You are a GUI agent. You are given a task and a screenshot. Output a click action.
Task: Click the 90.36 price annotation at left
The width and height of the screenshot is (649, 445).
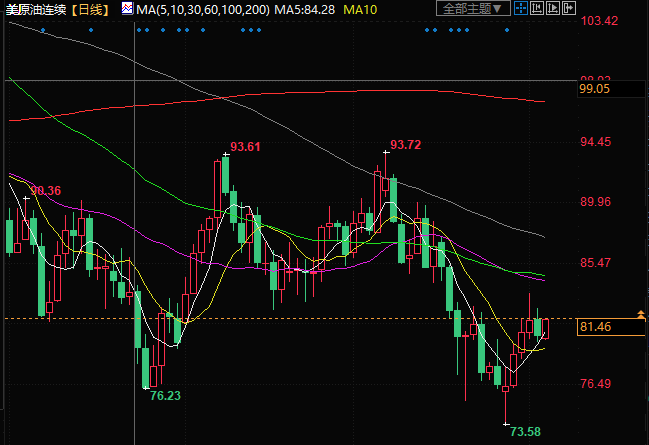click(x=46, y=190)
